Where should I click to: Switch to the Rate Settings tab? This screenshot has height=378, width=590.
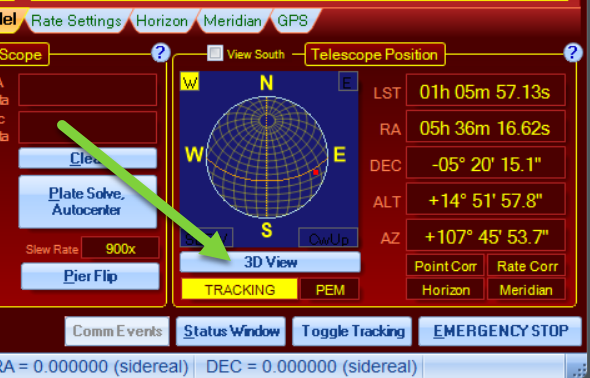pos(76,21)
